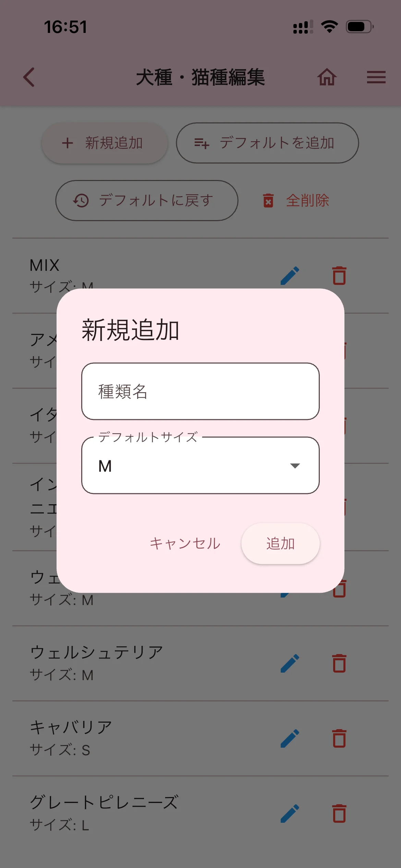
Task: Edit the ウェルシュテリア entry
Action: coord(290,663)
